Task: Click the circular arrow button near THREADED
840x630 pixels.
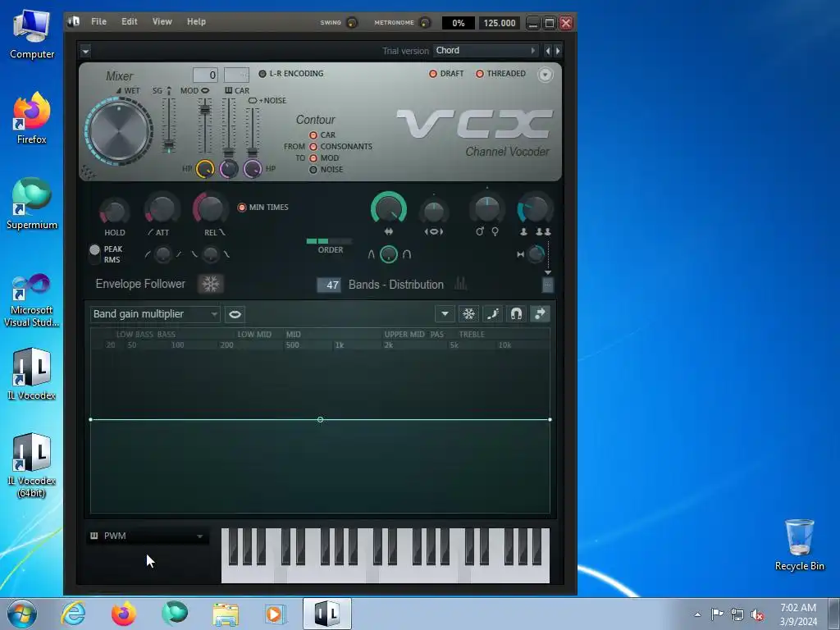Action: [x=545, y=75]
